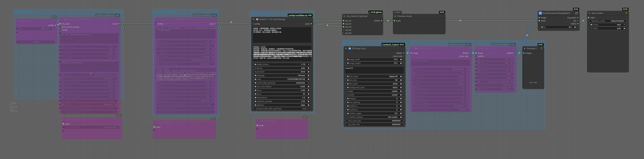Viewport: 644px width, 159px height.
Task: Collapse the Save Video node via its dot
Action: 589,13
